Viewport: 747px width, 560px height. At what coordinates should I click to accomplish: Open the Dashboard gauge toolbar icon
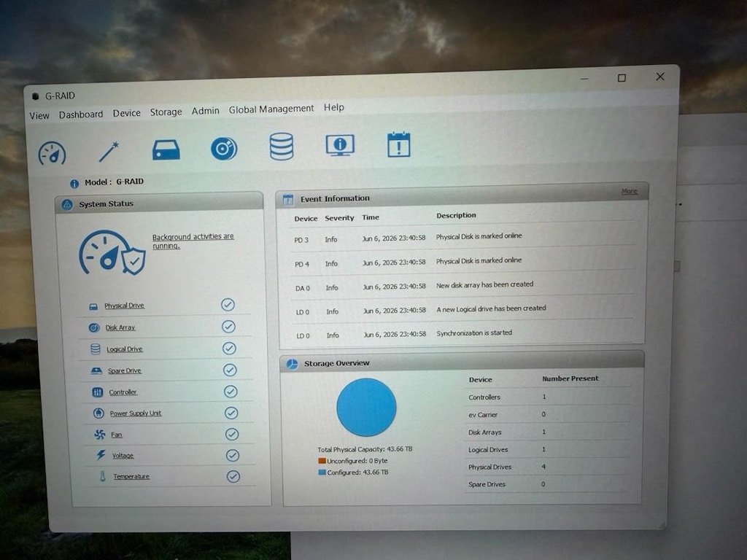pyautogui.click(x=52, y=153)
